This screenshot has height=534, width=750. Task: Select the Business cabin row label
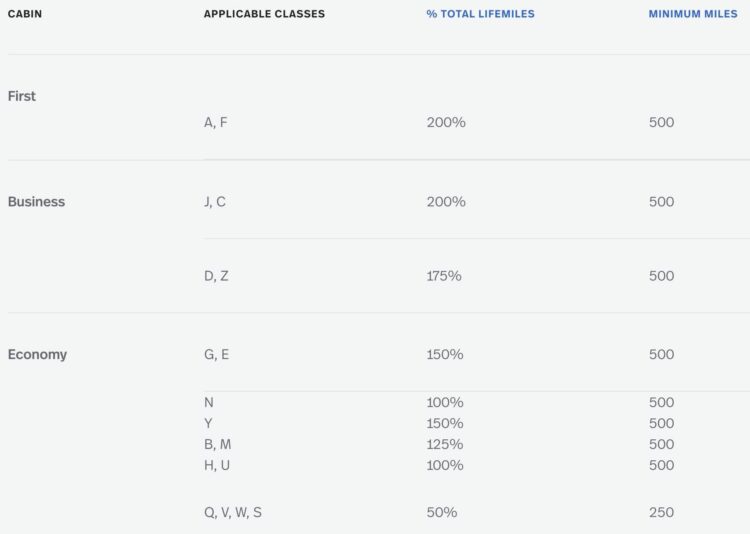(36, 201)
